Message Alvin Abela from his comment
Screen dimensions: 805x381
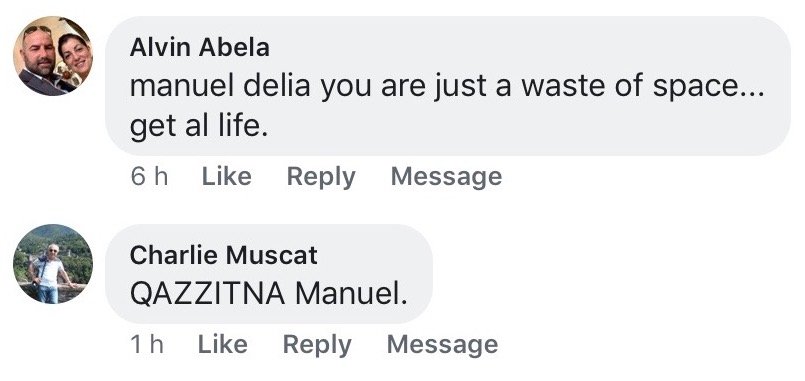[446, 177]
